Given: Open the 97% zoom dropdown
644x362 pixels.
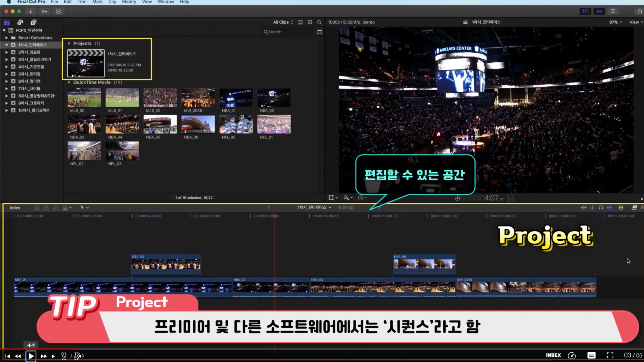Looking at the screenshot, I should [x=616, y=22].
